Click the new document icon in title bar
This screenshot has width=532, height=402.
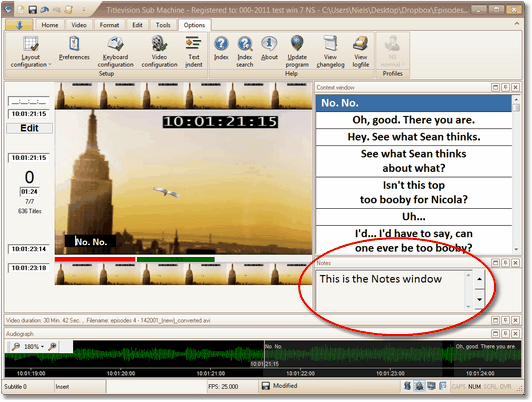(21, 9)
